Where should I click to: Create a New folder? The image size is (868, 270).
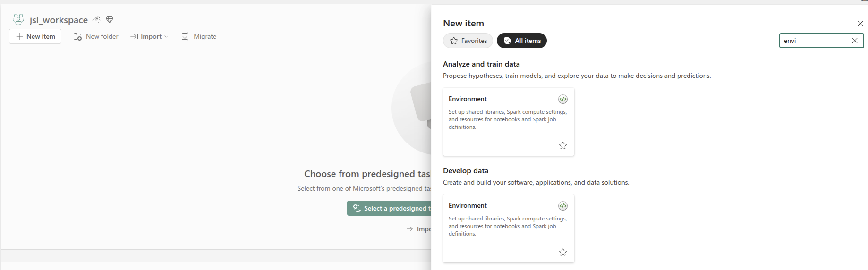point(96,36)
